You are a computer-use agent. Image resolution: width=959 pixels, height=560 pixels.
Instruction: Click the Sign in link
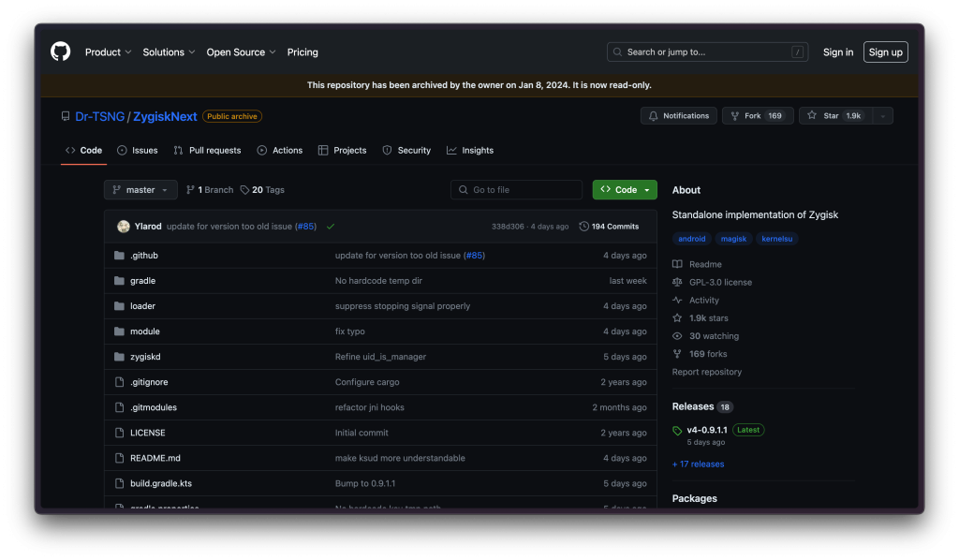[x=838, y=52]
